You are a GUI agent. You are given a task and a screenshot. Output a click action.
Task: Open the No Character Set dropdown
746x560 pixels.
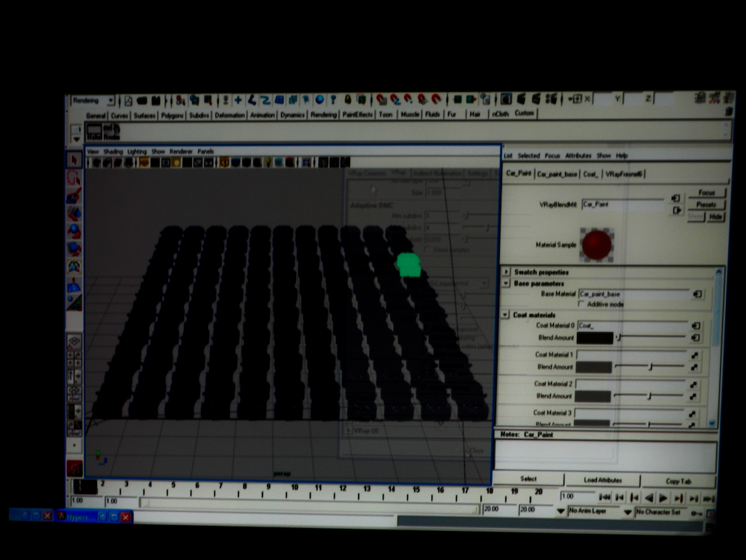click(x=627, y=513)
